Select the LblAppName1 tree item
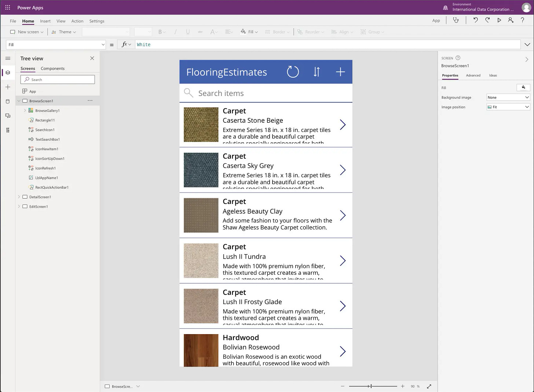Image resolution: width=534 pixels, height=392 pixels. tap(47, 178)
